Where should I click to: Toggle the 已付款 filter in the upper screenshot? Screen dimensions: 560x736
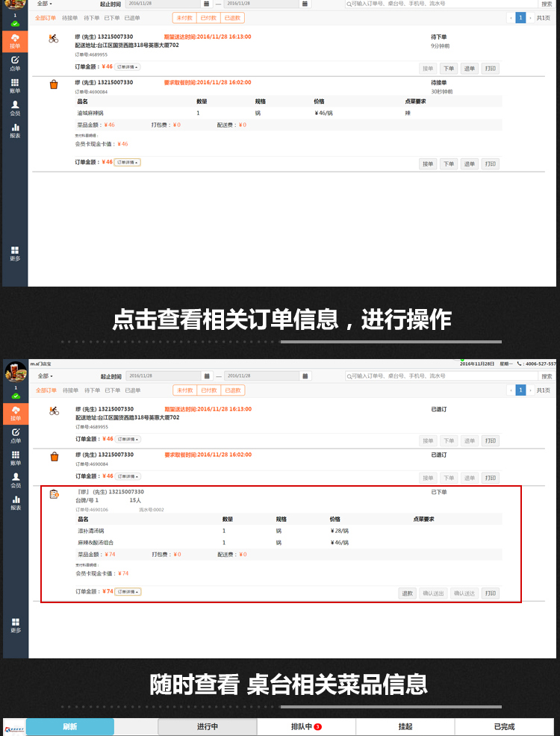(x=210, y=18)
